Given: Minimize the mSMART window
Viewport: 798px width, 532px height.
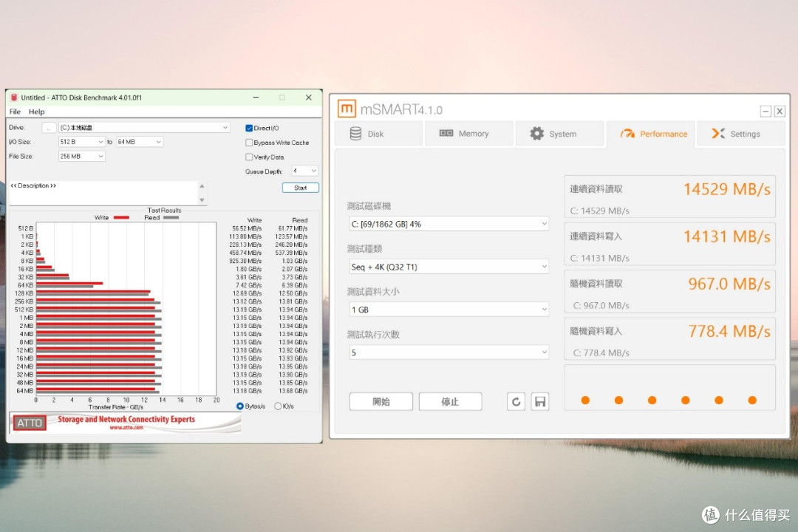Looking at the screenshot, I should click(765, 111).
